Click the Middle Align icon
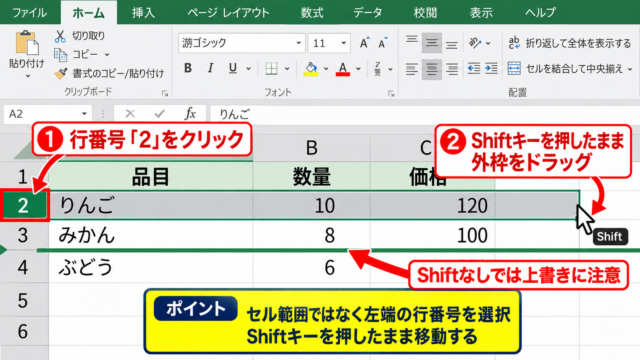The image size is (640, 360). [x=431, y=42]
